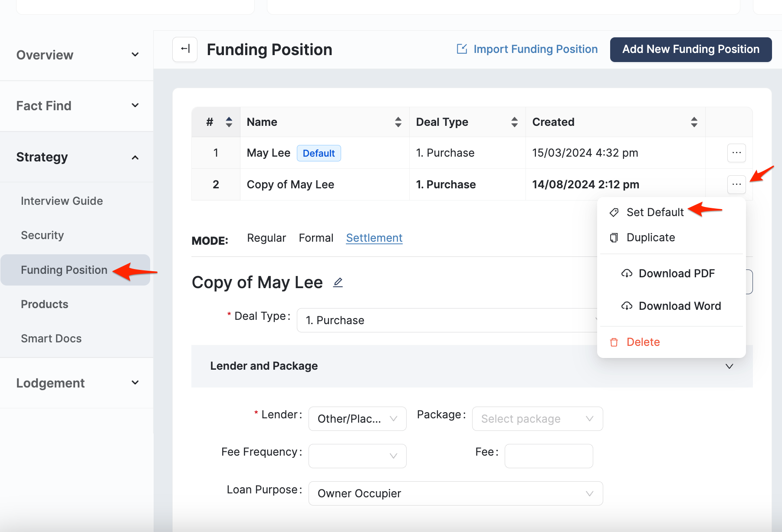The width and height of the screenshot is (782, 532).
Task: Sort the table by the # column
Action: coord(229,122)
